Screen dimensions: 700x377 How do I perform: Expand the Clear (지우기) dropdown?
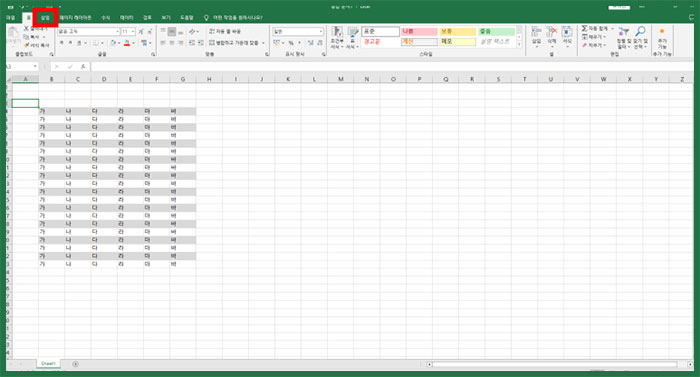[x=594, y=45]
